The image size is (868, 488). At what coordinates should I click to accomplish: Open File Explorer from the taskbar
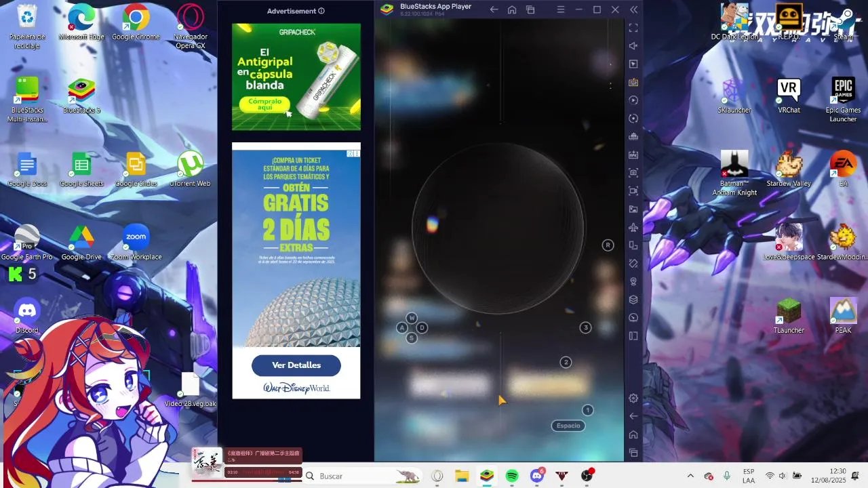(462, 476)
